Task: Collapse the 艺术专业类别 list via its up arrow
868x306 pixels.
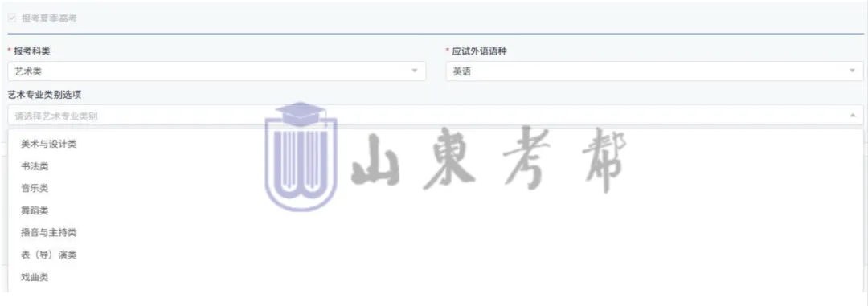Action: click(853, 115)
